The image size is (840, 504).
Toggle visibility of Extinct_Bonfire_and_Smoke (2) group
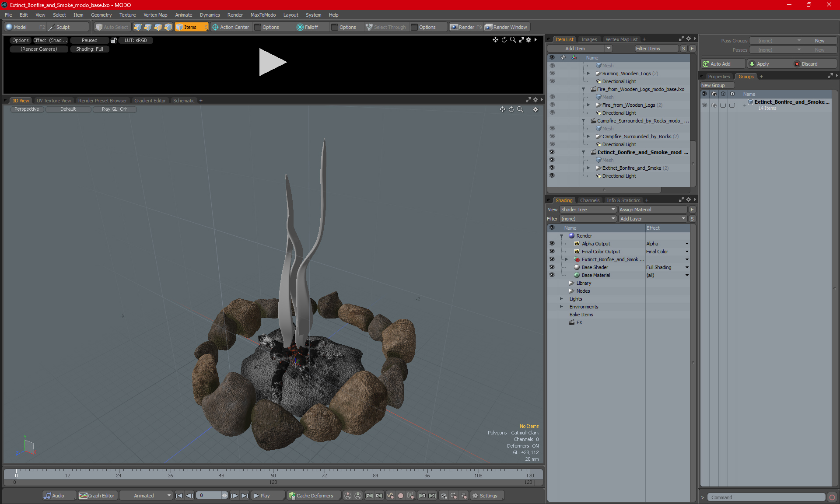point(552,168)
